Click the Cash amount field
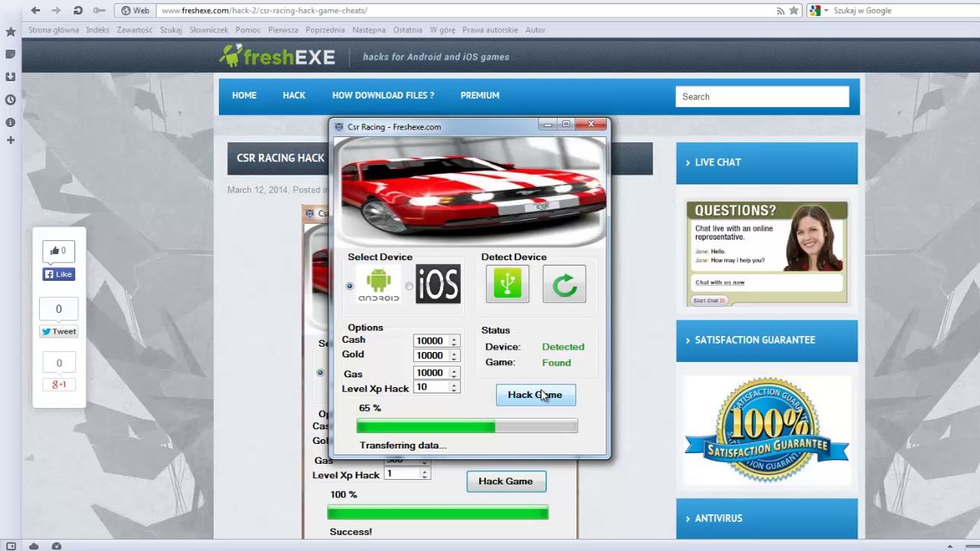The image size is (980, 551). point(432,341)
